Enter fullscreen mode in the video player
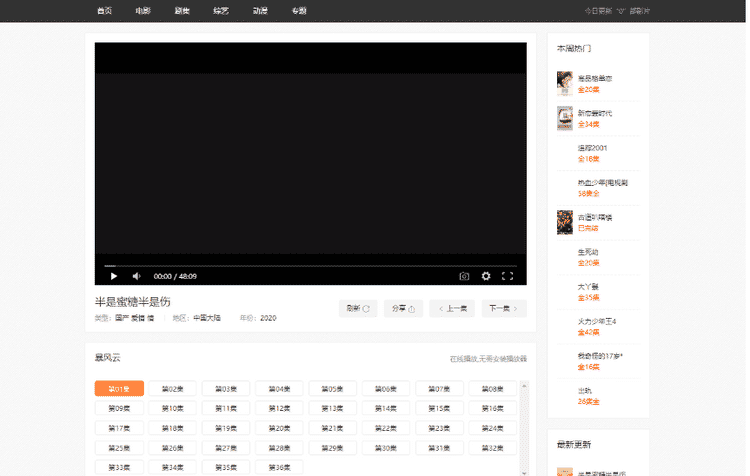Image resolution: width=750 pixels, height=476 pixels. [x=508, y=276]
